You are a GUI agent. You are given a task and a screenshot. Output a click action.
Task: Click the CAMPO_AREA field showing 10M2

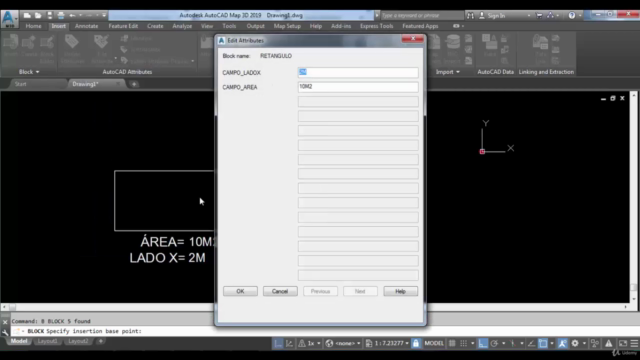(358, 87)
